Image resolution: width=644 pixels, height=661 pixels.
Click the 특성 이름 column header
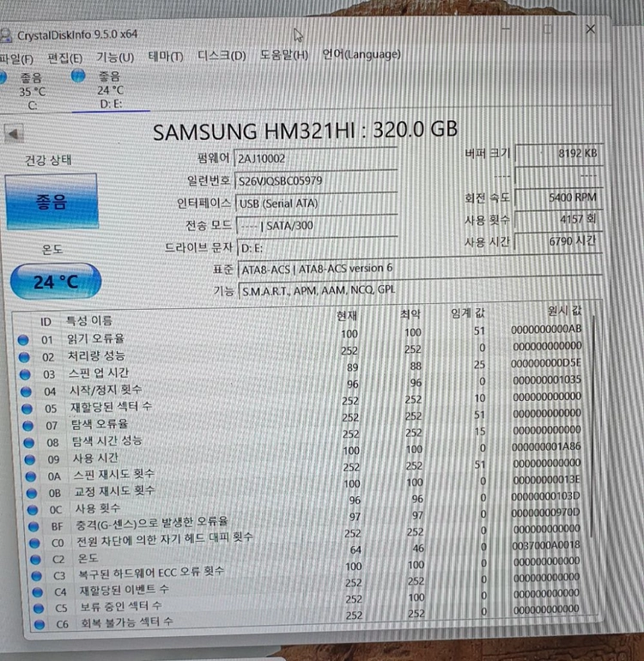89,320
